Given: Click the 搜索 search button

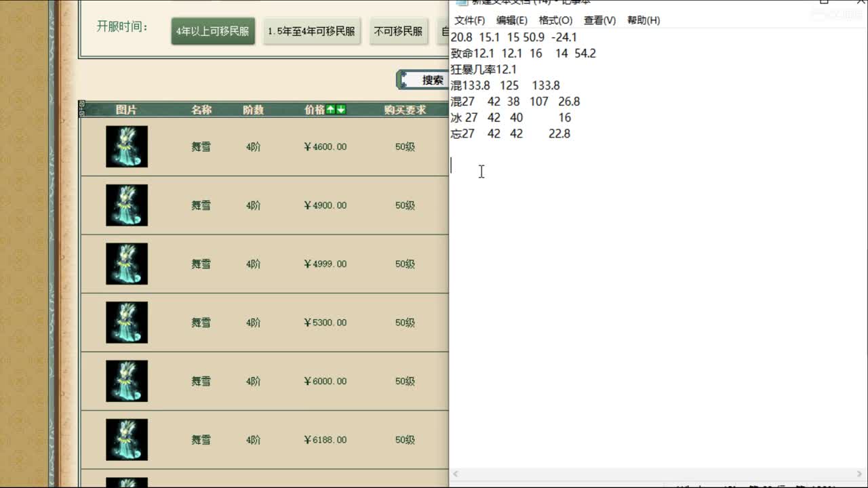Looking at the screenshot, I should (x=423, y=80).
